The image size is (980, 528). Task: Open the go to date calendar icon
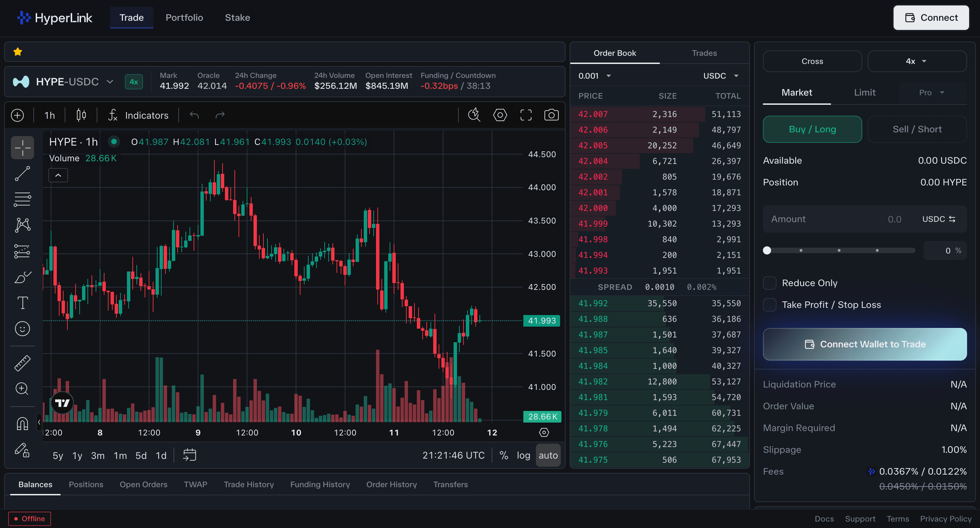(x=190, y=455)
